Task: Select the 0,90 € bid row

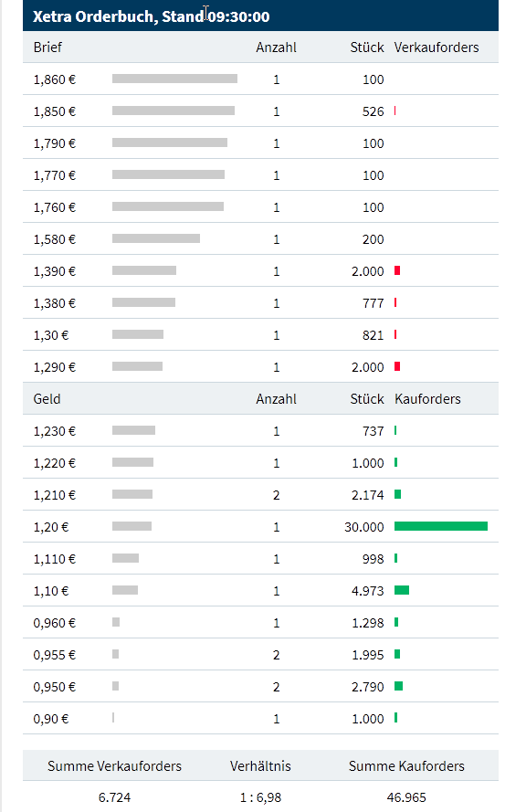Action: (x=260, y=718)
